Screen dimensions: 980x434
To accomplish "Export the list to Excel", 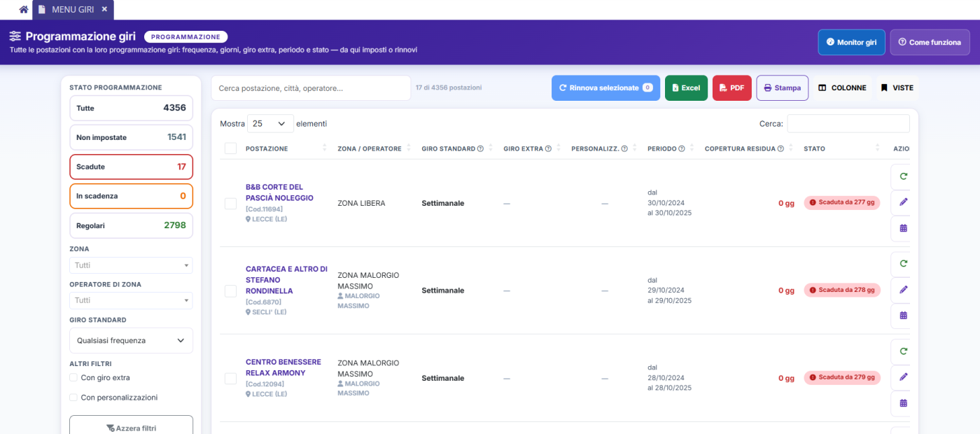I will tap(686, 87).
